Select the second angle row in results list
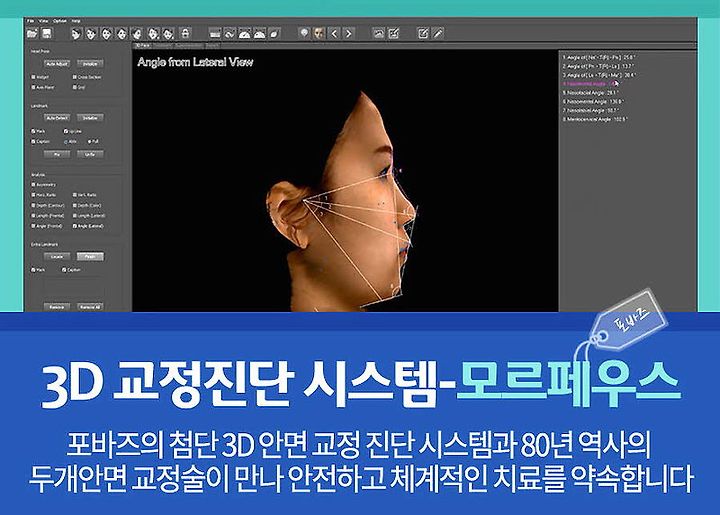The height and width of the screenshot is (515, 720). coord(598,66)
